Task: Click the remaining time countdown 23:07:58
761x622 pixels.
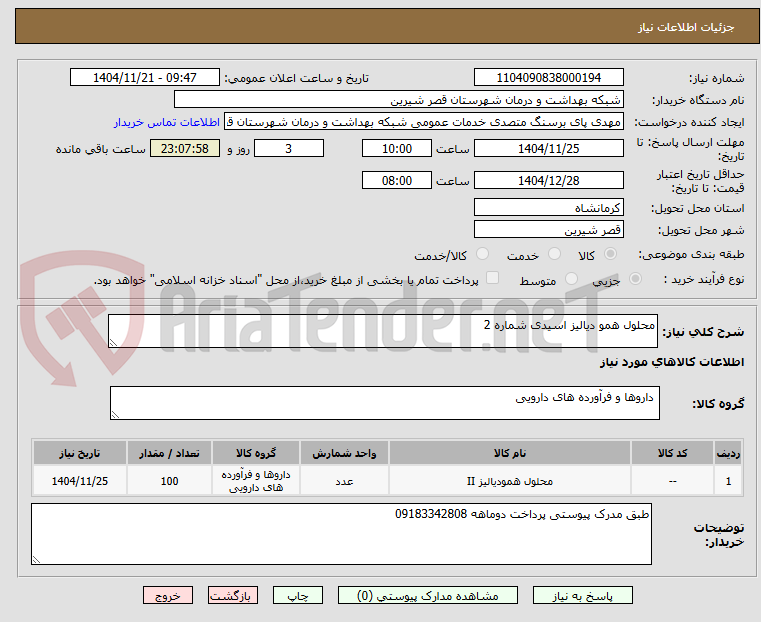Action: pos(185,148)
